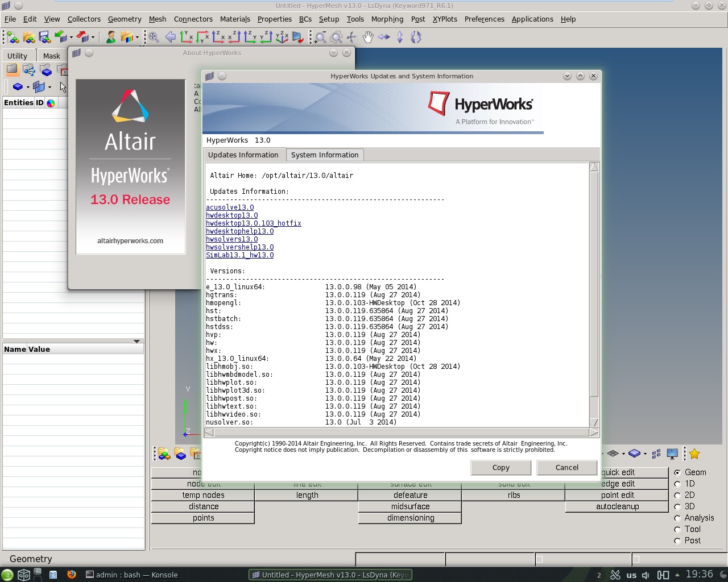Select the isometric view axes icon

(282, 38)
